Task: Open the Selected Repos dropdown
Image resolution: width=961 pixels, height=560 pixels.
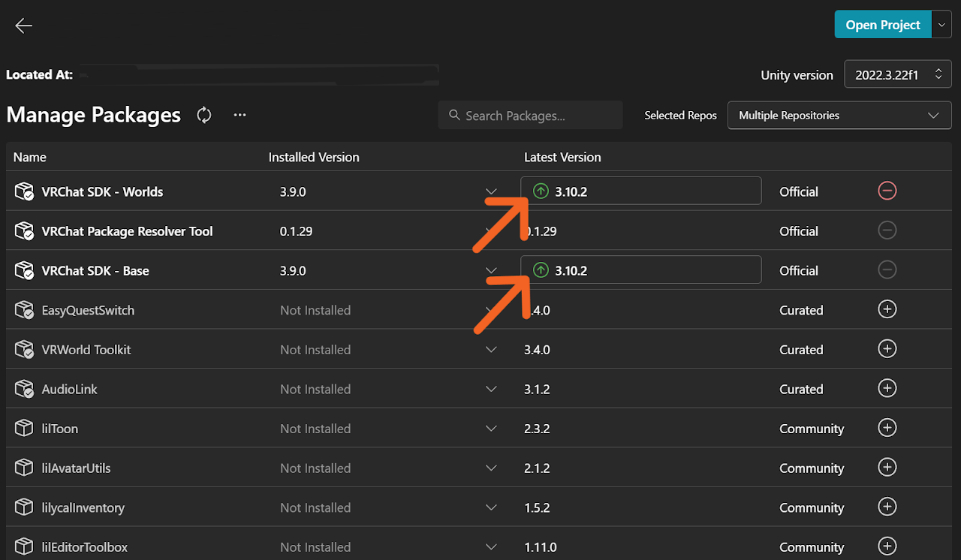Action: click(839, 116)
